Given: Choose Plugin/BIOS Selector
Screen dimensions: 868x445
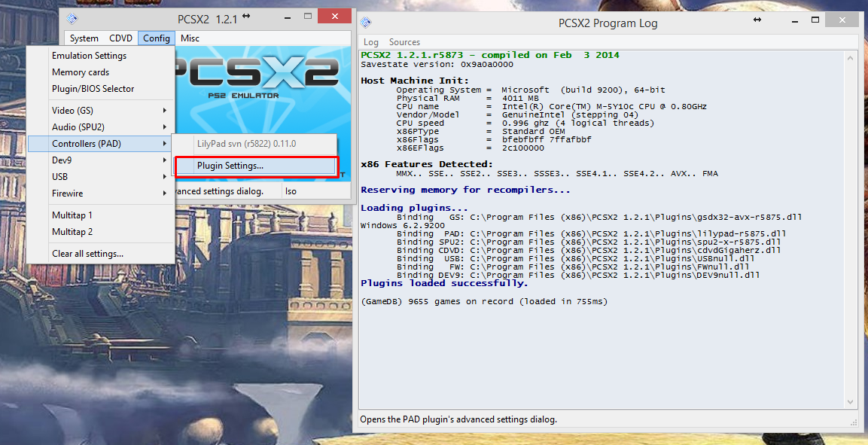Looking at the screenshot, I should click(x=101, y=89).
